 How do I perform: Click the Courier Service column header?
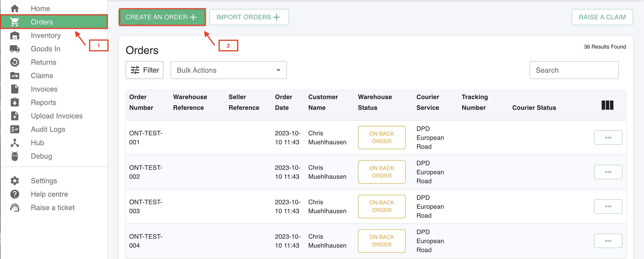(x=428, y=102)
